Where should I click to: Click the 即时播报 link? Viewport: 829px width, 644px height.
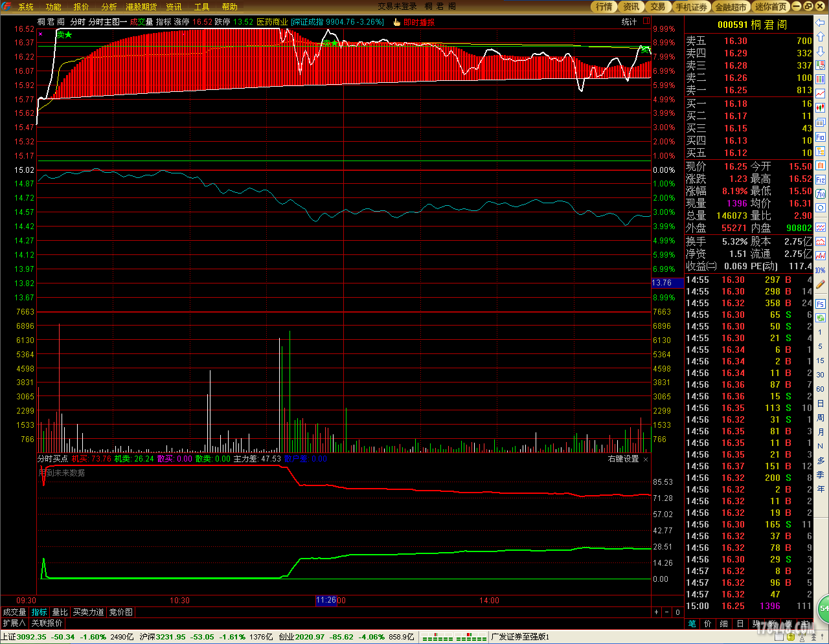419,22
